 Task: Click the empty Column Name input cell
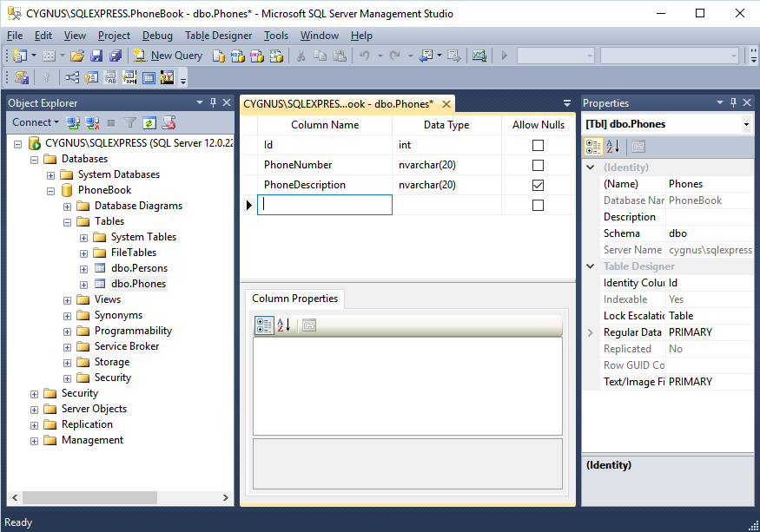[325, 205]
